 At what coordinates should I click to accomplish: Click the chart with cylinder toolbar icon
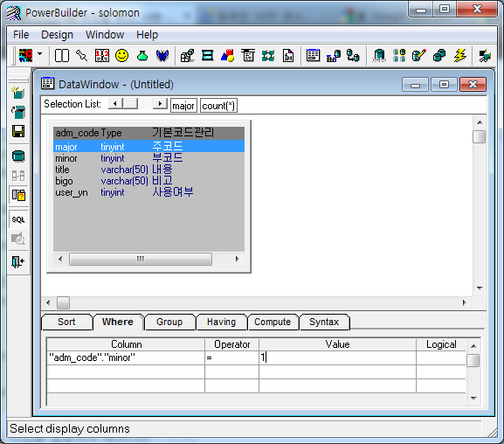pyautogui.click(x=334, y=56)
